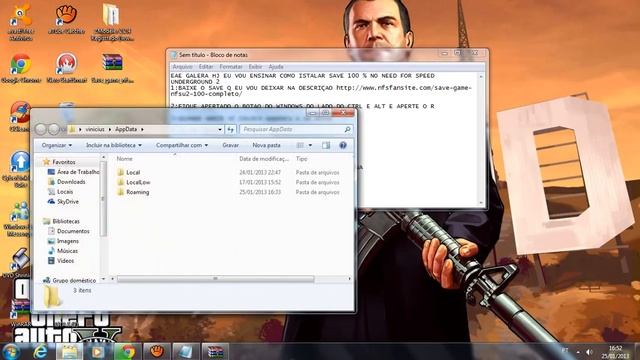Switch to the Notepad button in the taskbar

pos(186,351)
